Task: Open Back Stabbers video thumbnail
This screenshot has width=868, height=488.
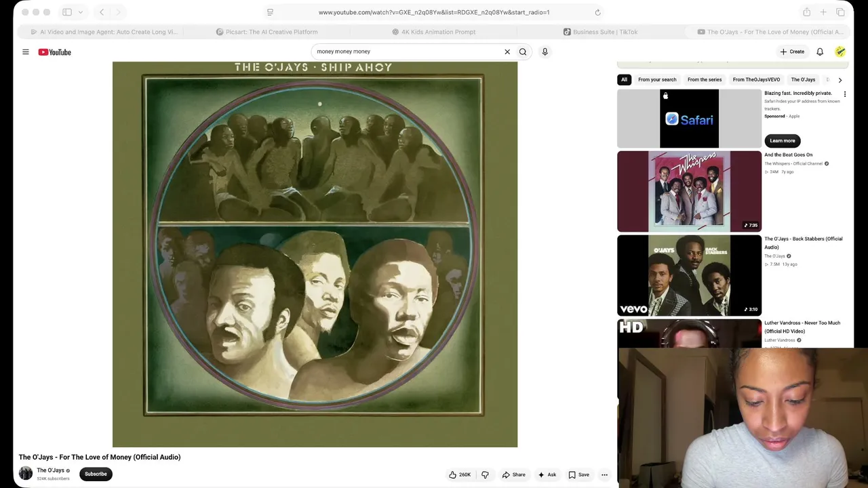Action: click(689, 275)
